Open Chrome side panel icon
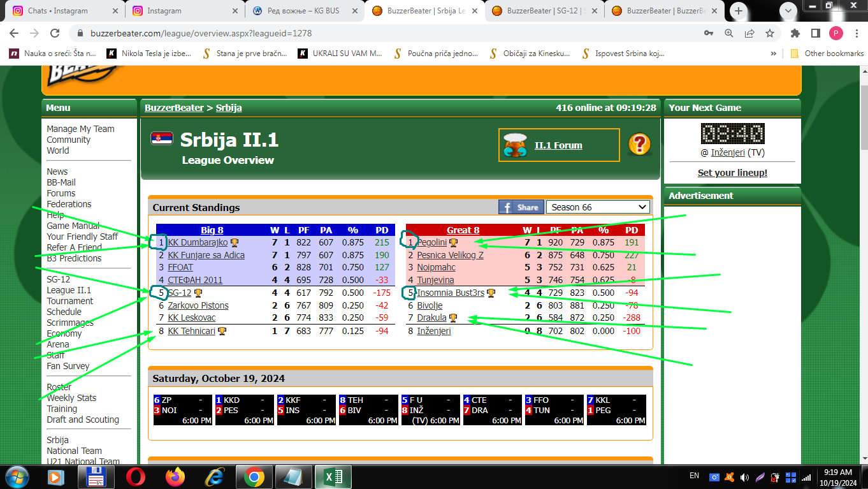The image size is (868, 489). point(815,33)
